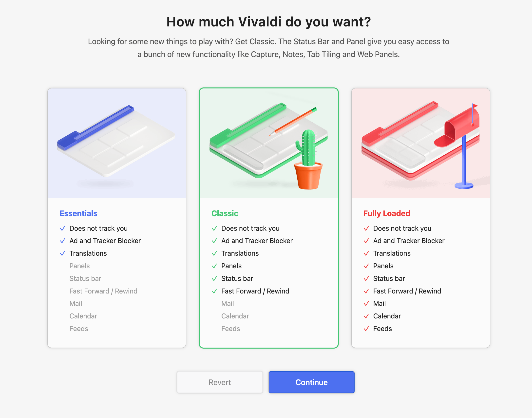Image resolution: width=532 pixels, height=418 pixels.
Task: Click green checkmark beside Classic Fast Forward / Rewind
Action: coord(214,291)
